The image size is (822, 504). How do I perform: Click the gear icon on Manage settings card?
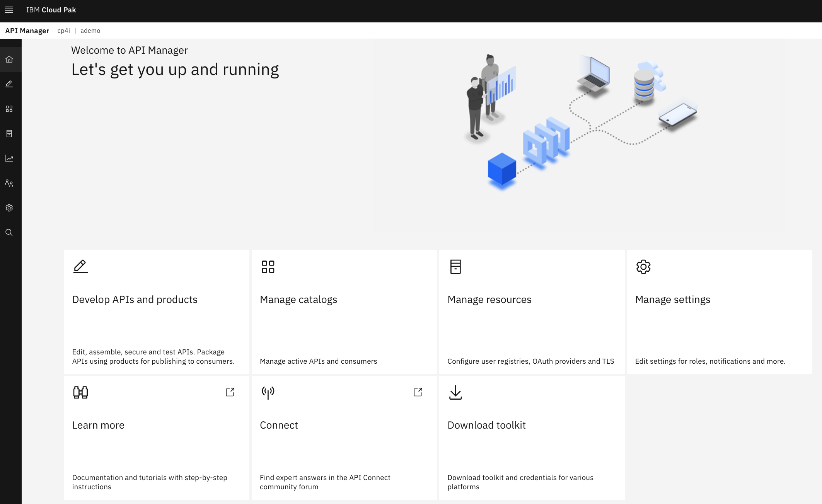tap(643, 266)
